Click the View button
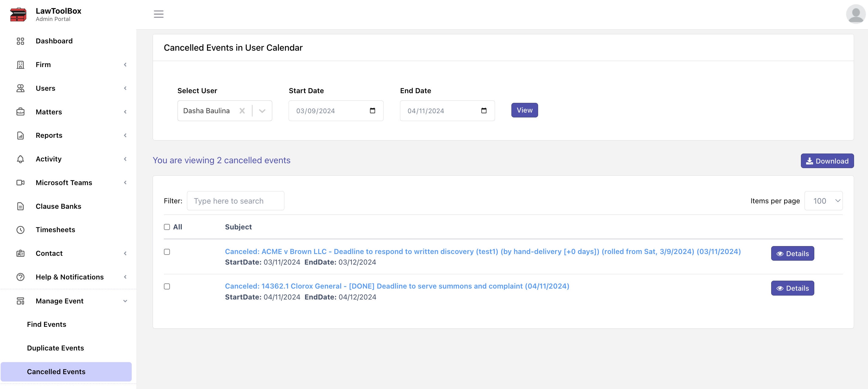Screen dimensions: 868x389 coord(524,110)
